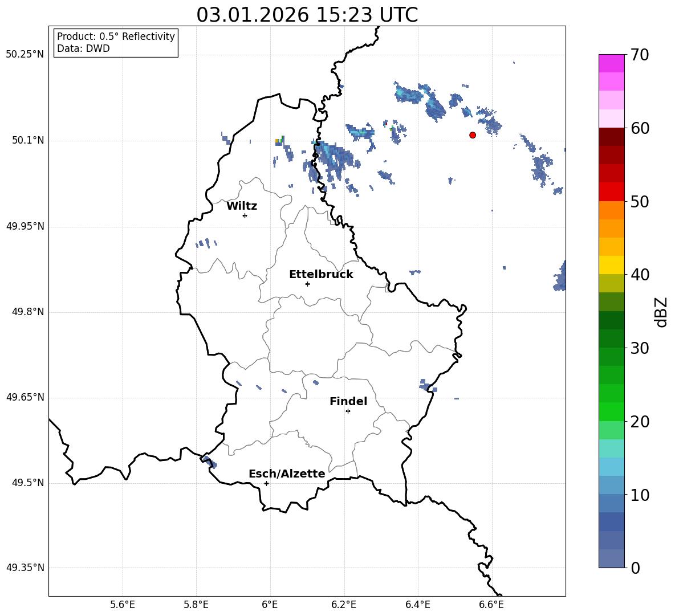Pick the dark maroon band just below 60 dBZ
The width and height of the screenshot is (675, 616).
point(611,137)
